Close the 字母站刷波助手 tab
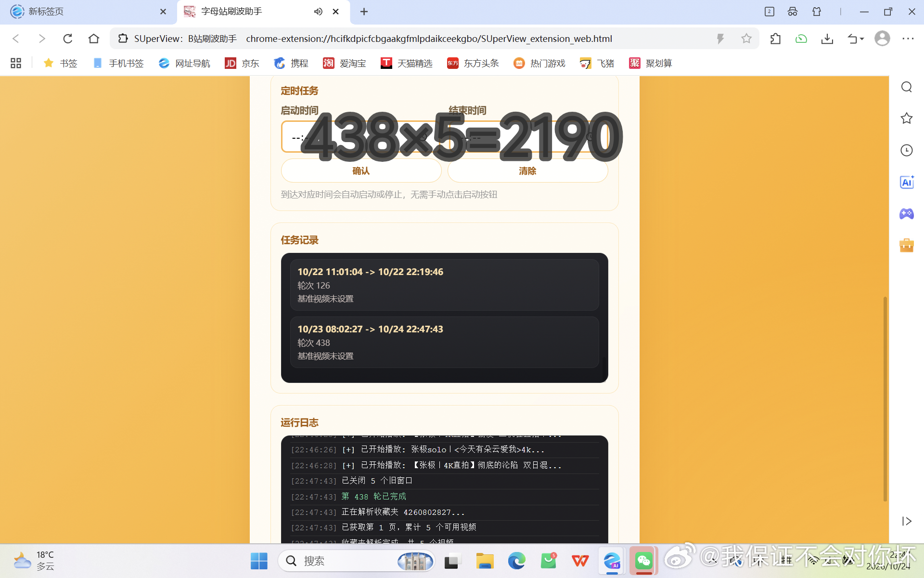 (x=336, y=12)
